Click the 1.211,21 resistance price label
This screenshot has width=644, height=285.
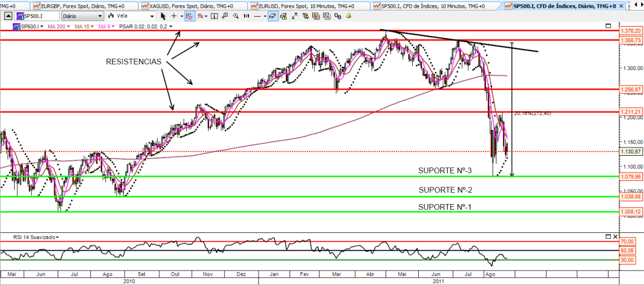(632, 111)
